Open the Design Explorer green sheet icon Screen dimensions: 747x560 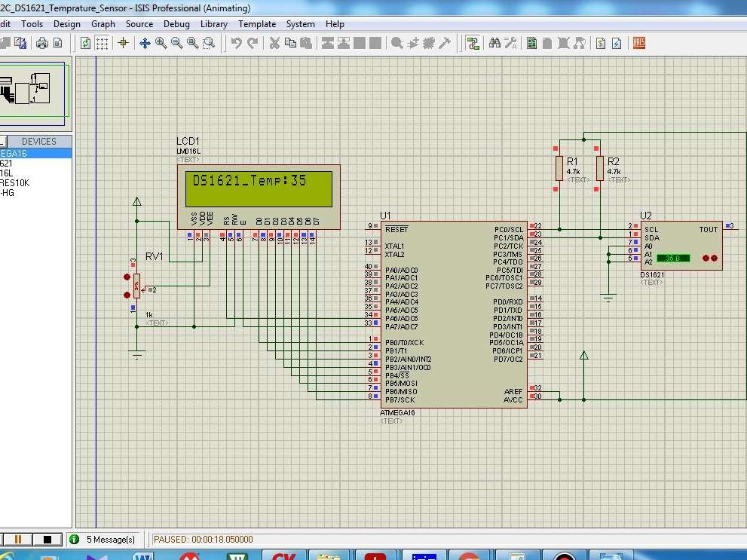tap(531, 43)
